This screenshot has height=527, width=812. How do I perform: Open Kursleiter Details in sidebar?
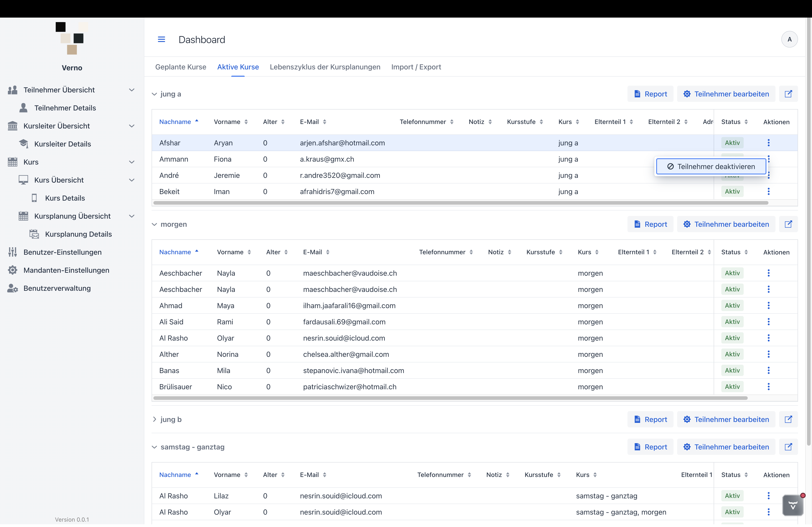tap(63, 144)
